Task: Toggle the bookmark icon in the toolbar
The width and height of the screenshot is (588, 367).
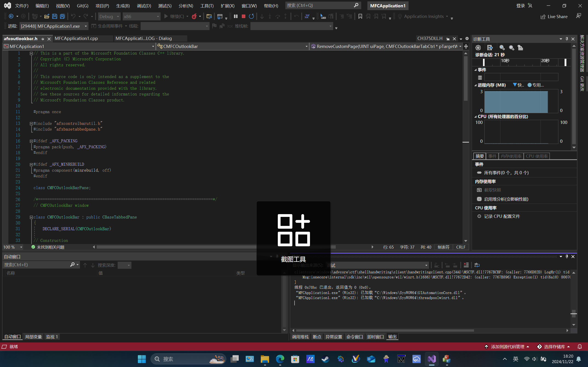Action: pyautogui.click(x=360, y=16)
